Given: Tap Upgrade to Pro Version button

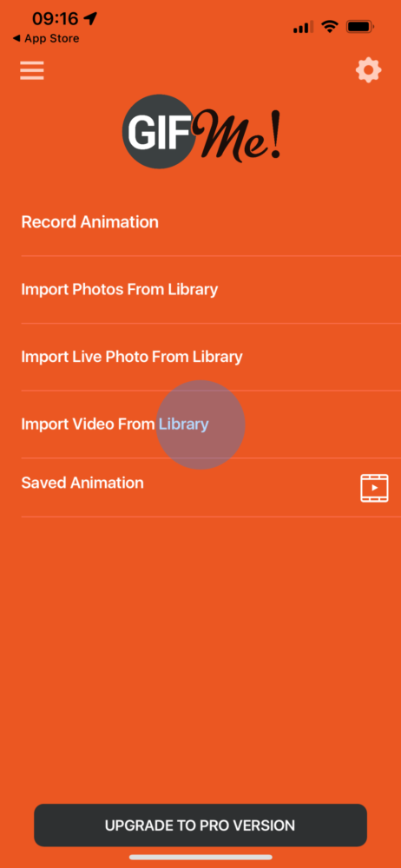Looking at the screenshot, I should pos(200,825).
